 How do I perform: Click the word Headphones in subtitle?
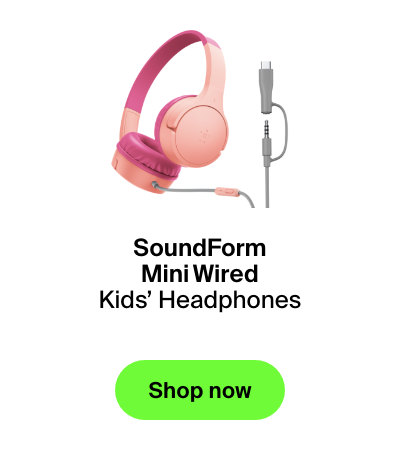tap(230, 300)
